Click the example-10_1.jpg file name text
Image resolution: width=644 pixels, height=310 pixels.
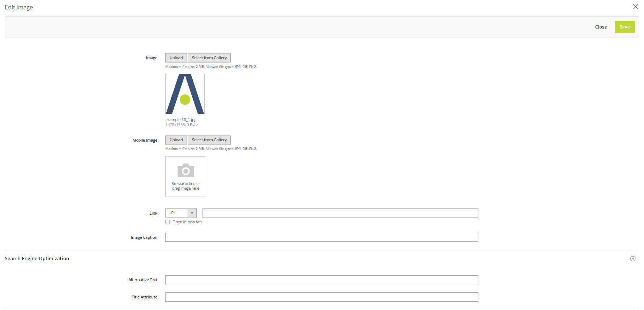coord(181,120)
